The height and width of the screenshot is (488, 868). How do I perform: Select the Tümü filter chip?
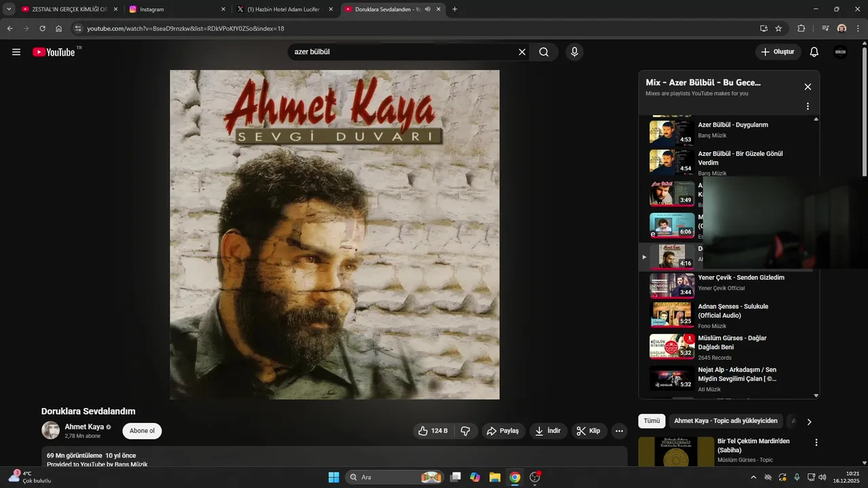[x=652, y=421]
